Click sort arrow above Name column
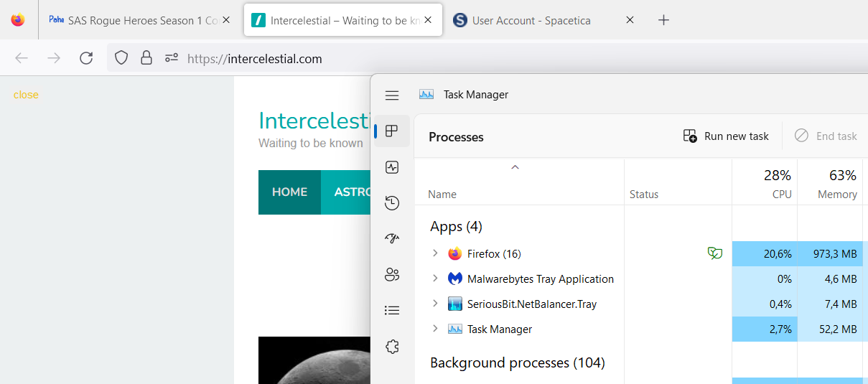 click(x=514, y=167)
